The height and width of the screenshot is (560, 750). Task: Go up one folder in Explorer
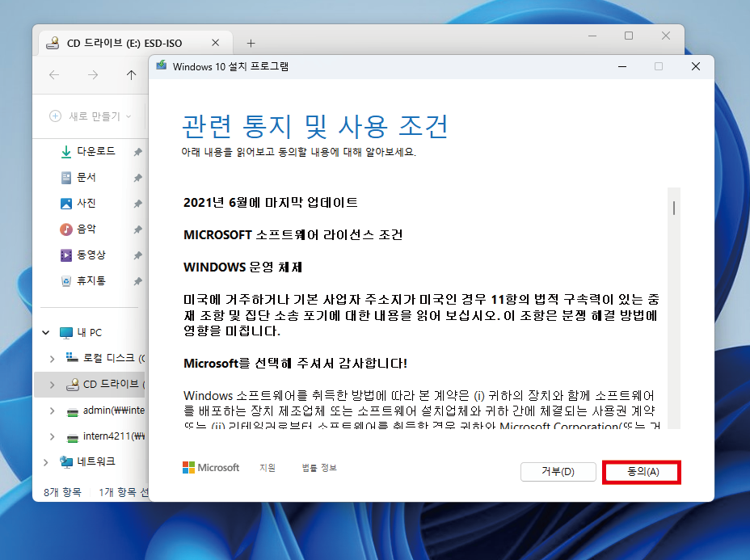pos(131,74)
